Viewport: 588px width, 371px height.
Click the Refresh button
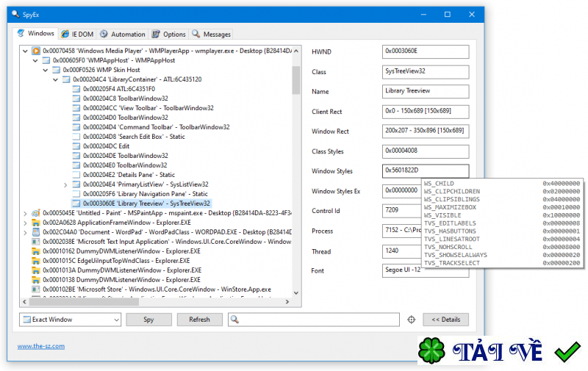click(199, 320)
